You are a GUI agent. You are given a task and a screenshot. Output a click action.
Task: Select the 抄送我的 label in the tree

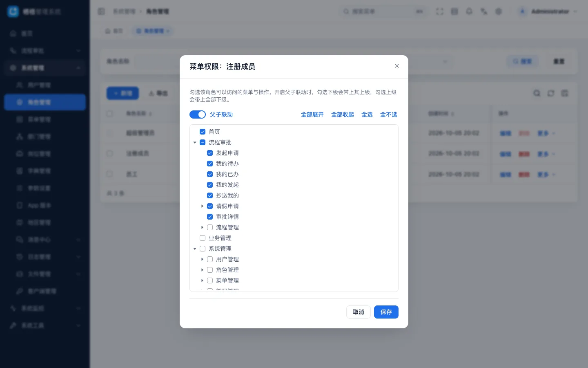point(227,195)
